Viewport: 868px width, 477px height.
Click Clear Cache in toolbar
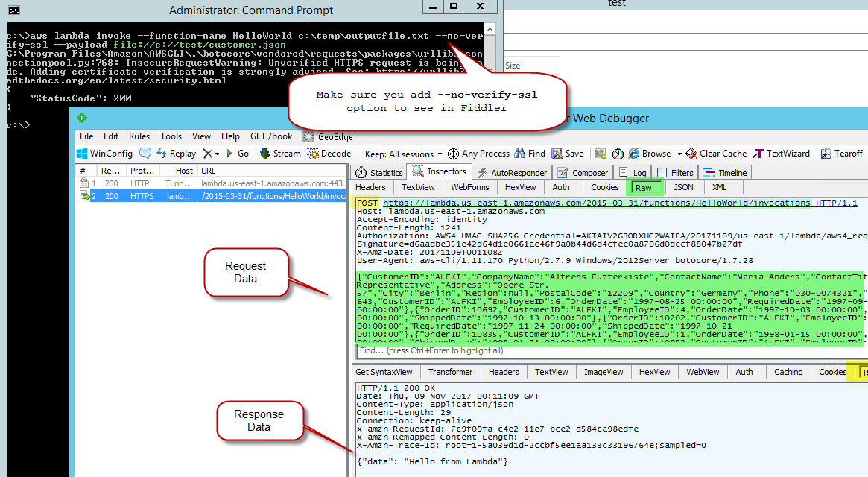[x=716, y=154]
